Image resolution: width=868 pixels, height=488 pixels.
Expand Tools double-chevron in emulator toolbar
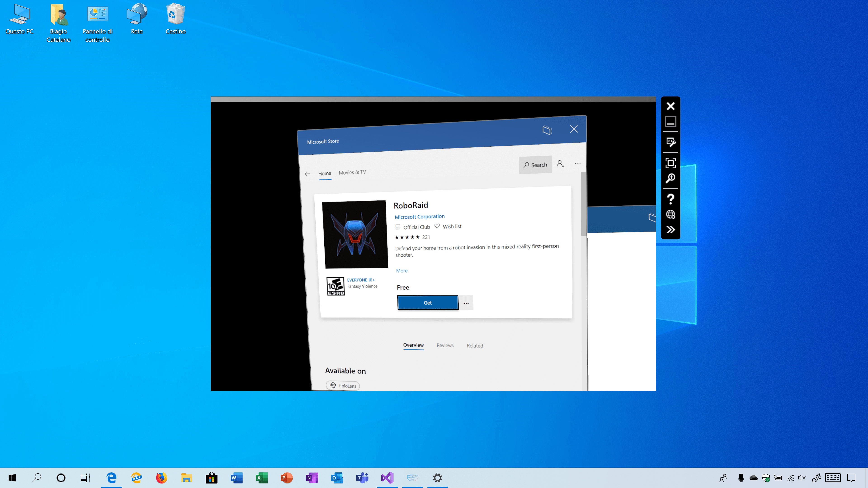point(670,230)
